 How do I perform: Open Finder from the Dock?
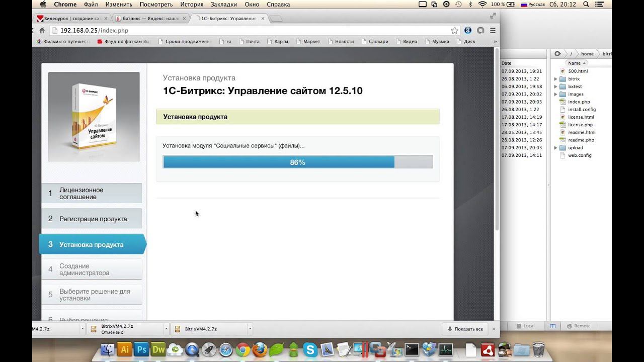108,349
